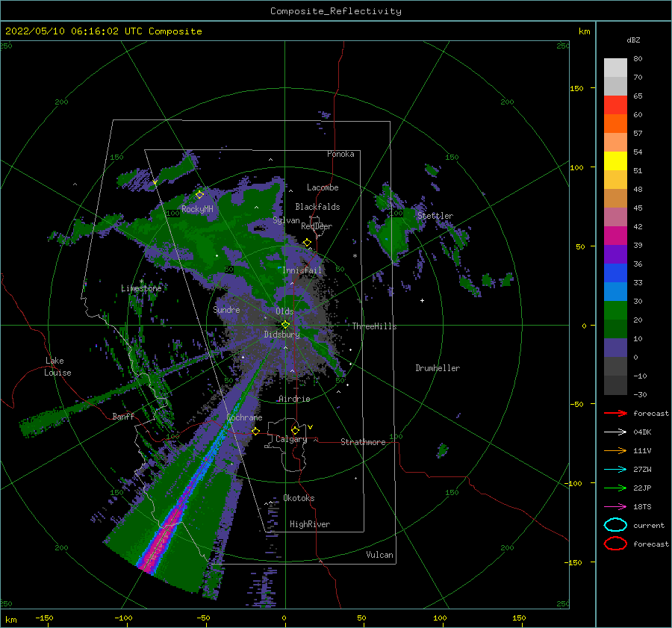The width and height of the screenshot is (672, 628).
Task: Click the orange 111V arrow icon
Action: pyautogui.click(x=615, y=450)
